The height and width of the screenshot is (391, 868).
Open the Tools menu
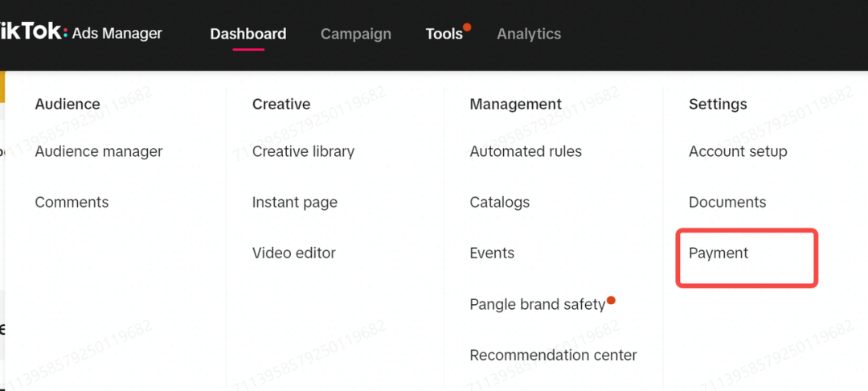(x=444, y=34)
